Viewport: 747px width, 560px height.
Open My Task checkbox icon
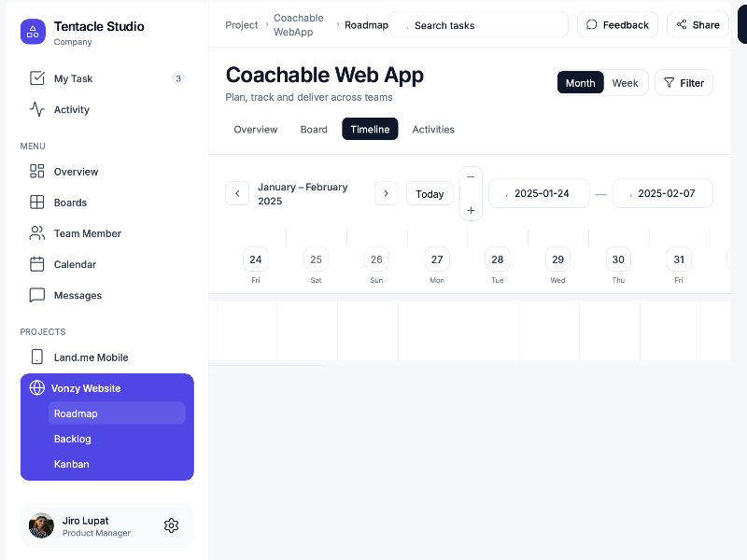click(37, 78)
